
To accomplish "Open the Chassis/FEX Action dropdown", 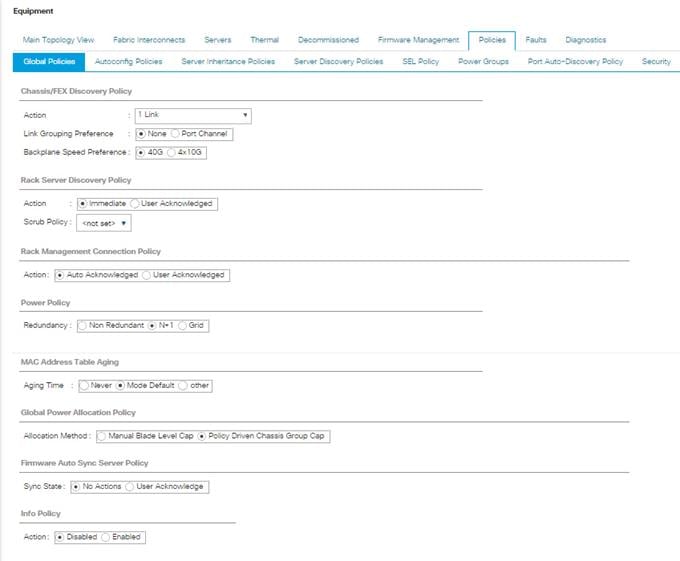I will [x=191, y=115].
